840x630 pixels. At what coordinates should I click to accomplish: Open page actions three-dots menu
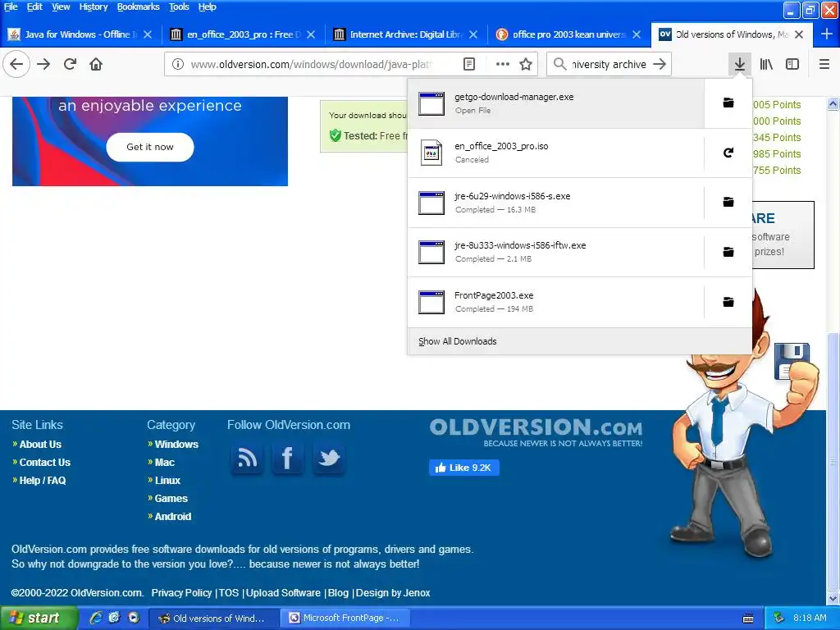tap(503, 64)
